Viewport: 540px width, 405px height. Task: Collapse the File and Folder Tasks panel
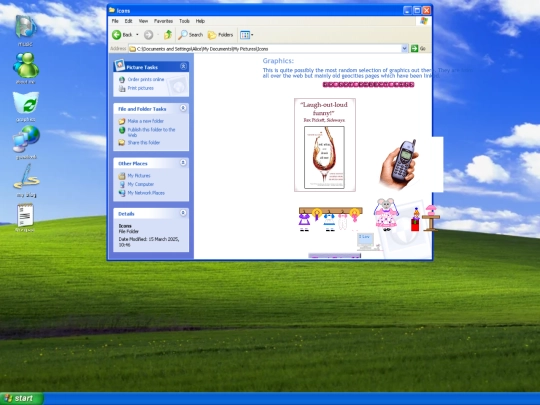(x=183, y=108)
